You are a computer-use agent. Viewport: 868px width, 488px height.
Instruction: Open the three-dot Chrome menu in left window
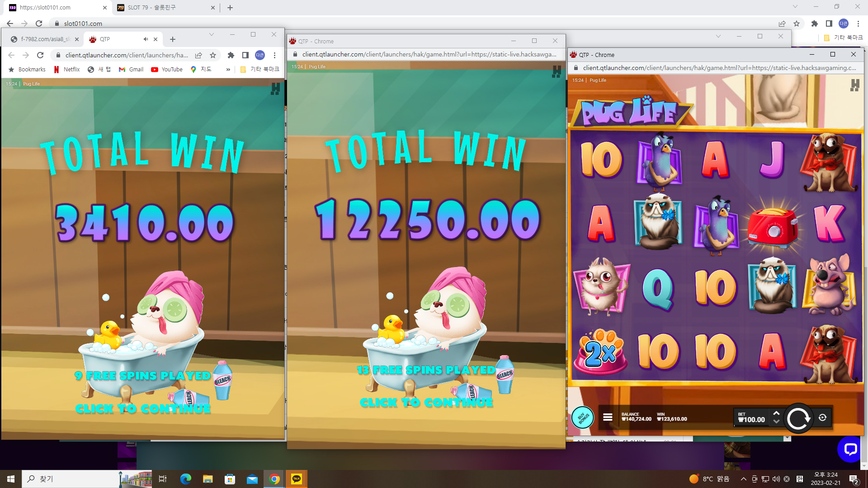tap(274, 55)
